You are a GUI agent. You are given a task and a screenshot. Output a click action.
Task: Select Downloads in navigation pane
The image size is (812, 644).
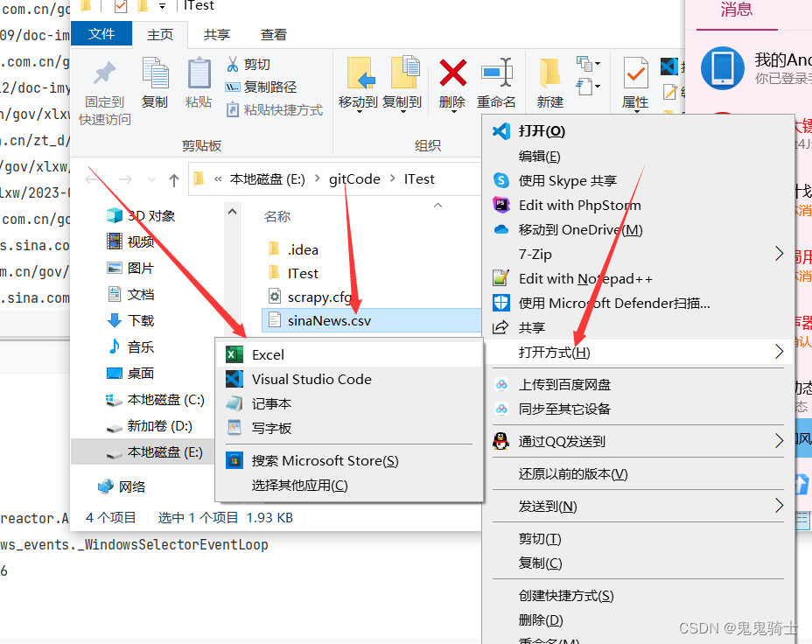tap(130, 320)
